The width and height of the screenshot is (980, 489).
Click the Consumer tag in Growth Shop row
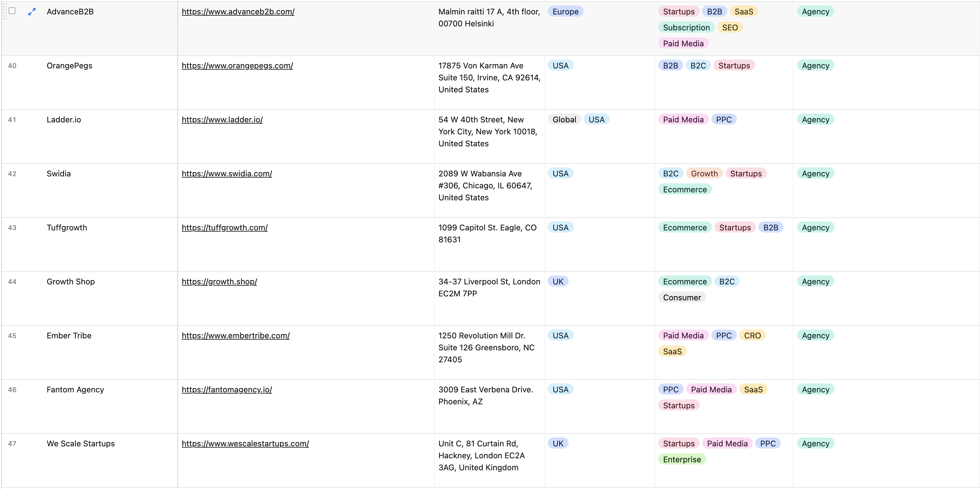pyautogui.click(x=682, y=297)
